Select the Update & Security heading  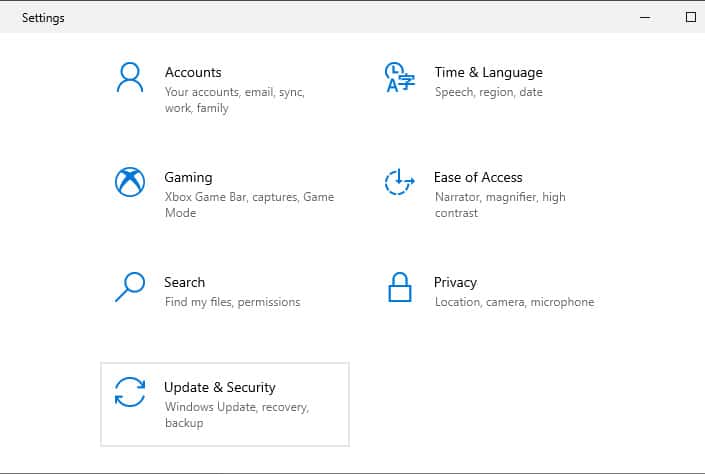coord(220,387)
